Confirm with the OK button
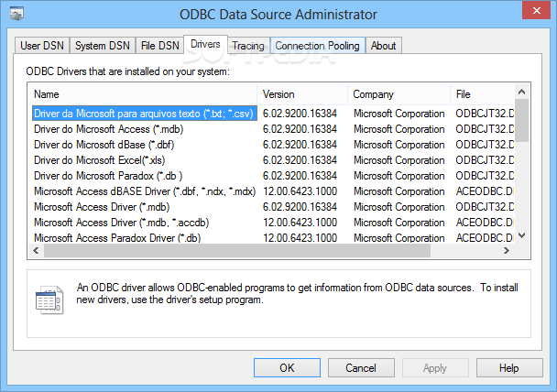557x392 pixels. click(x=287, y=368)
